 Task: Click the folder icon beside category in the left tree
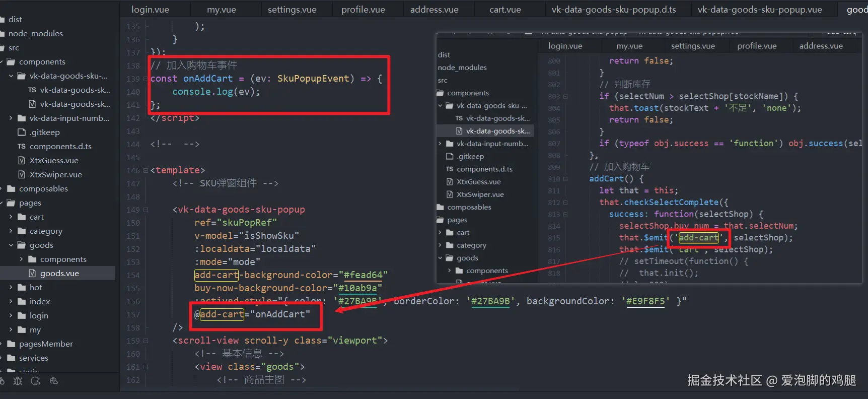click(x=22, y=231)
